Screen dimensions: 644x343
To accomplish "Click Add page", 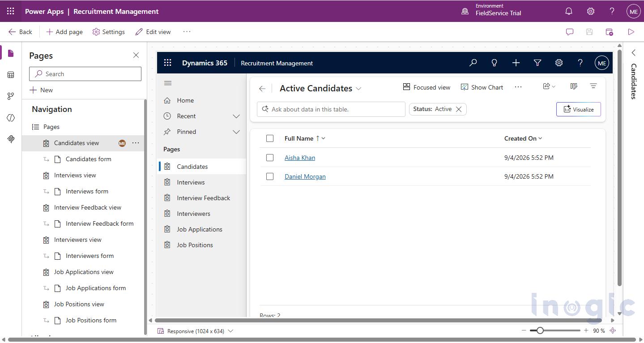I will click(64, 32).
